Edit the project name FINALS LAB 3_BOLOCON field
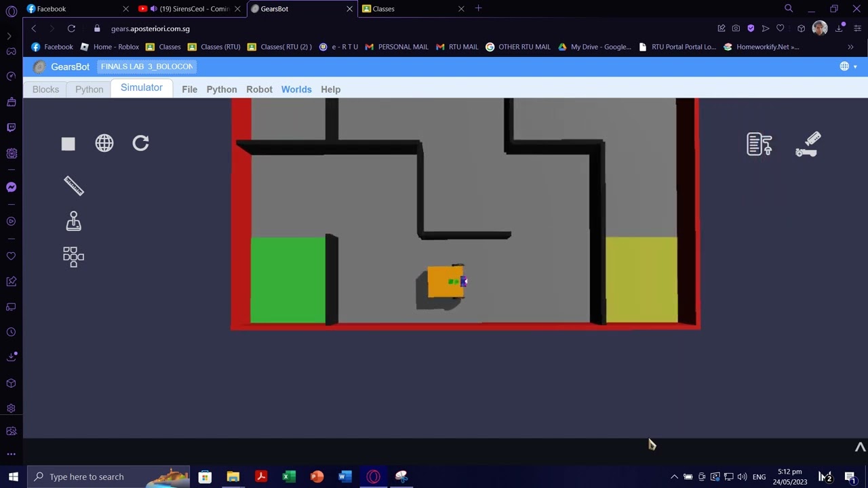The image size is (868, 488). (x=146, y=66)
